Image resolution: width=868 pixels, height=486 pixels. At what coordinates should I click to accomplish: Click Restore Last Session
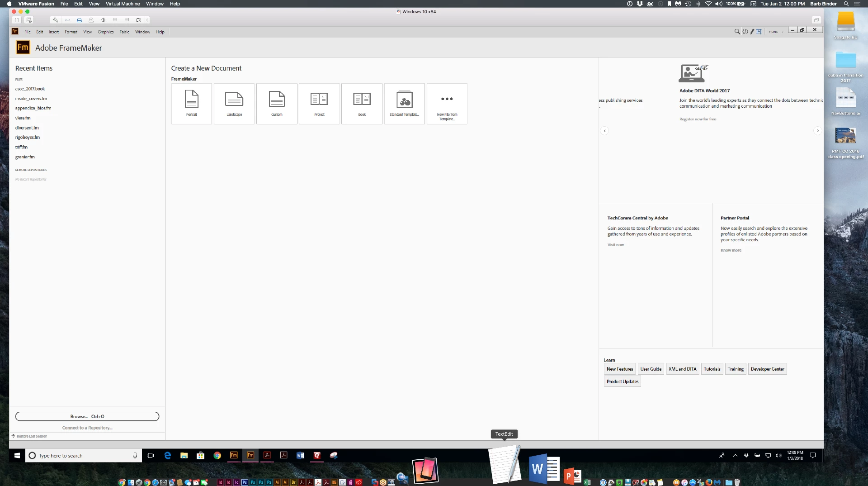point(29,436)
